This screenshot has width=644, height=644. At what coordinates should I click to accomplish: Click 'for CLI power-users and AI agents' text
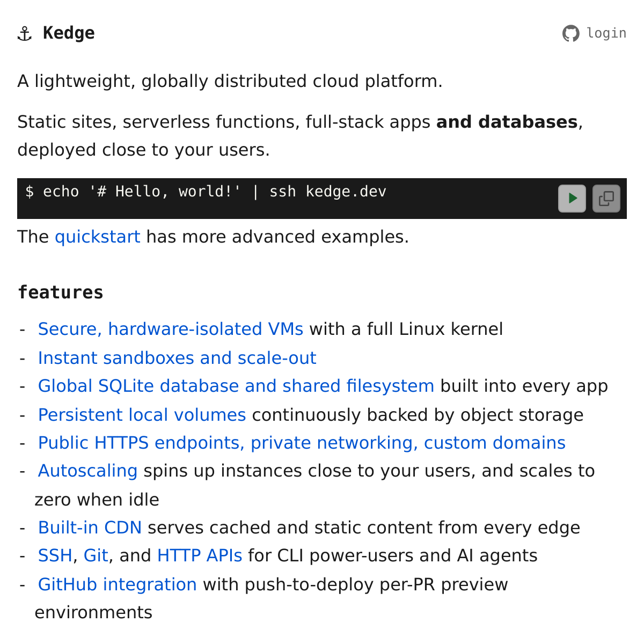click(x=393, y=555)
